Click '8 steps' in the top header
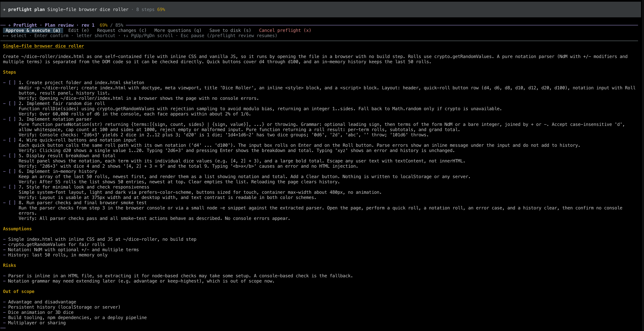 (145, 10)
